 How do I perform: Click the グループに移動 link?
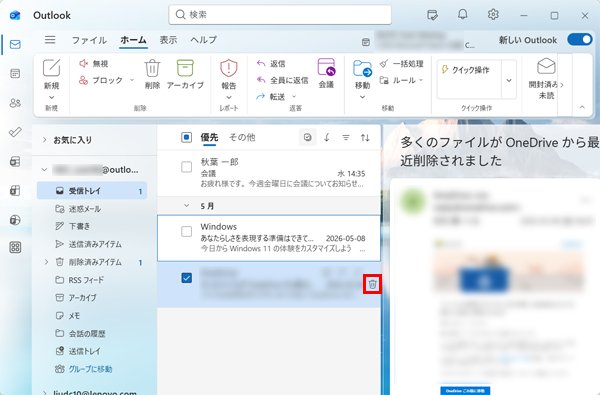pyautogui.click(x=90, y=369)
